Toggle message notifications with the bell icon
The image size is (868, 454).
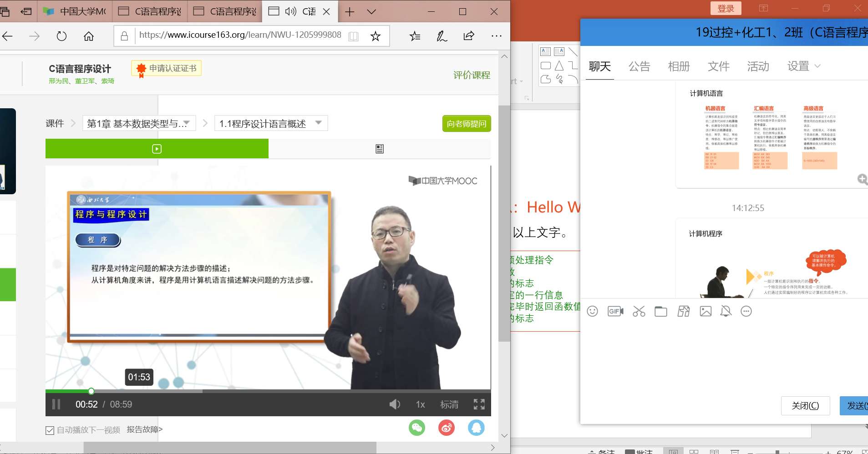725,311
